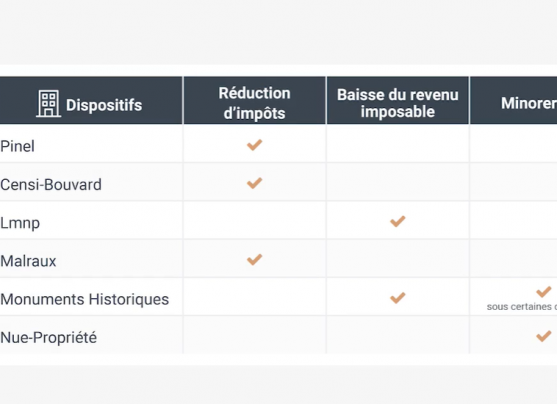Click Monuments Historiques baisse du revenu checkmark
The width and height of the screenshot is (557, 404).
pos(398,297)
